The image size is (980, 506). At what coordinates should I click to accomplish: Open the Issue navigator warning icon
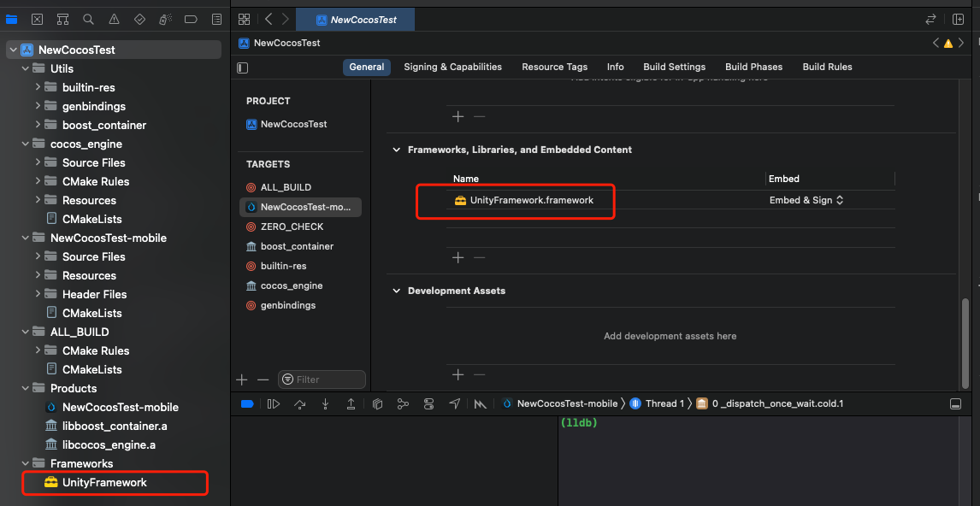[114, 20]
